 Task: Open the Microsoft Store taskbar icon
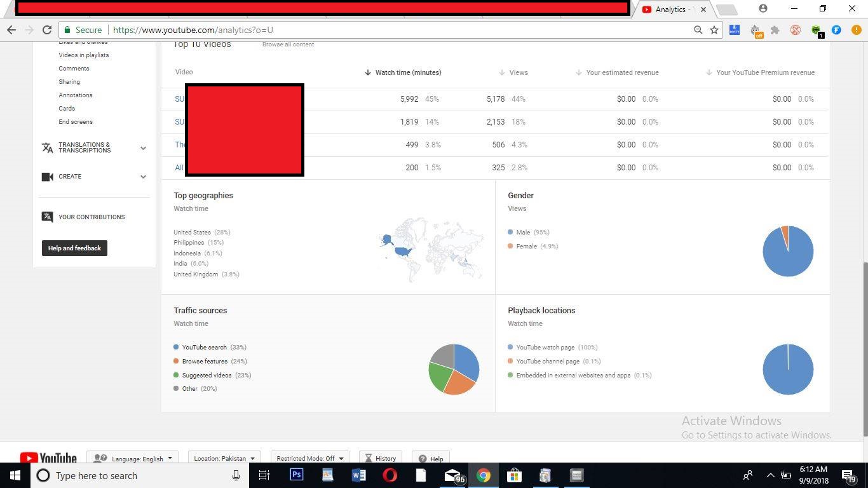click(x=514, y=475)
